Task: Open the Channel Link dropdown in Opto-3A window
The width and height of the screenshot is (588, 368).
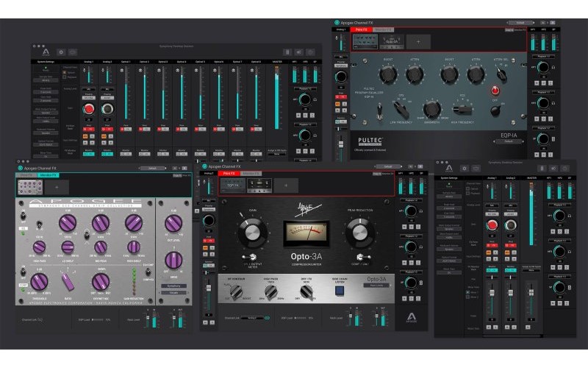Action: tap(252, 318)
